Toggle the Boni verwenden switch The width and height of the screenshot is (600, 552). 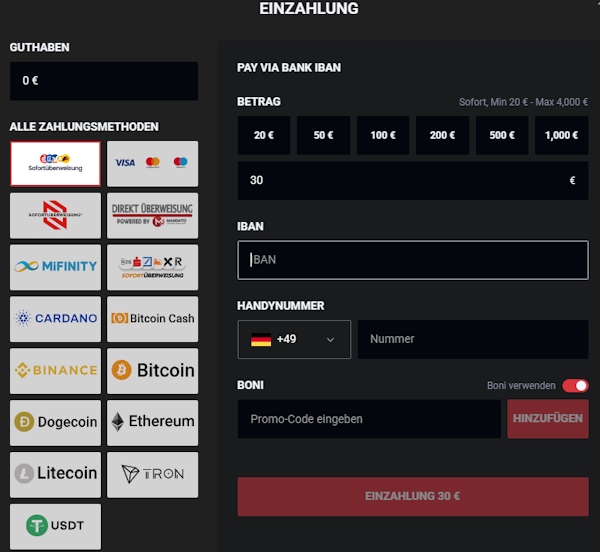click(575, 386)
